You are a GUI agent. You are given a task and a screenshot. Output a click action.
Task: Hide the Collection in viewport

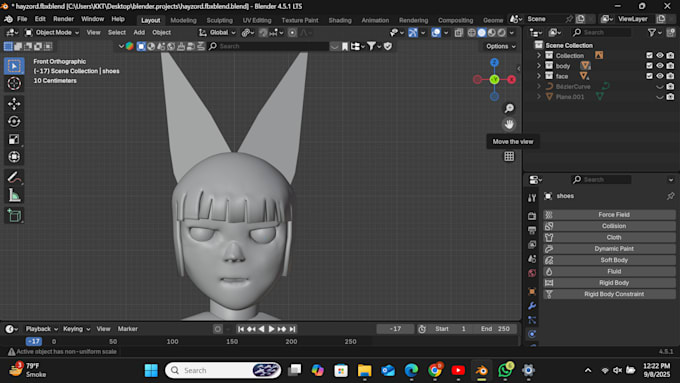tap(660, 56)
